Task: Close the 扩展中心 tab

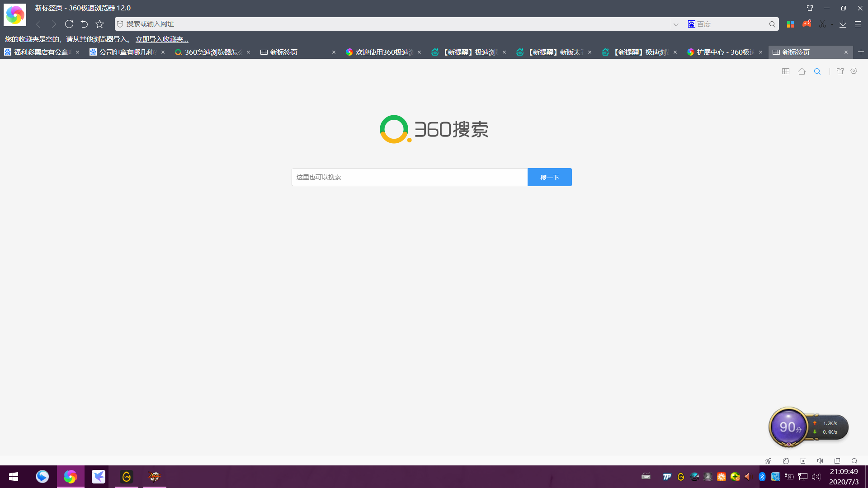Action: (761, 52)
